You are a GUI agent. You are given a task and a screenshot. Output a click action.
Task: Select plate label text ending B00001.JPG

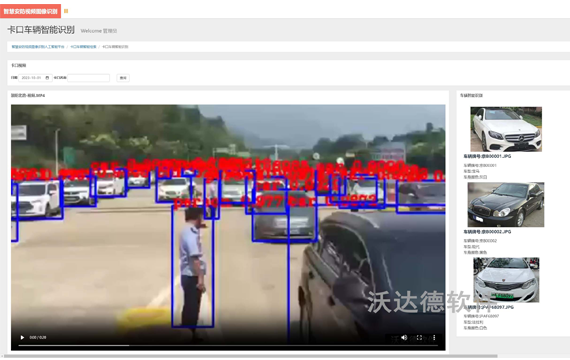click(487, 156)
